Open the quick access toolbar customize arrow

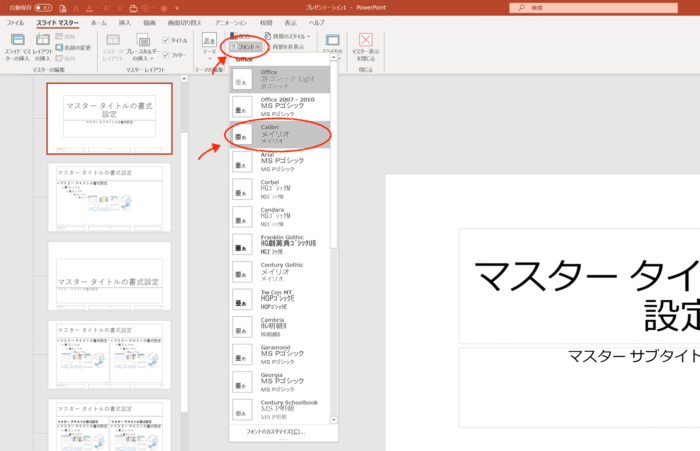point(177,8)
